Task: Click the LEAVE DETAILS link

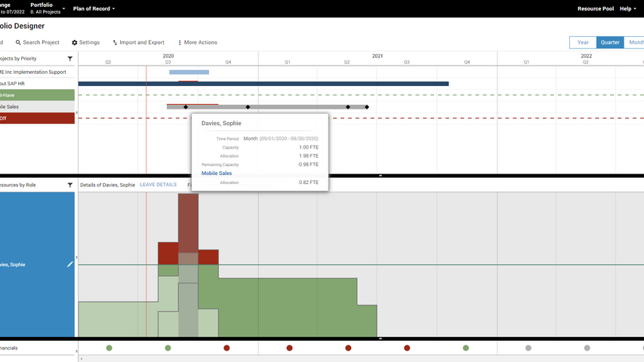Action: click(158, 185)
